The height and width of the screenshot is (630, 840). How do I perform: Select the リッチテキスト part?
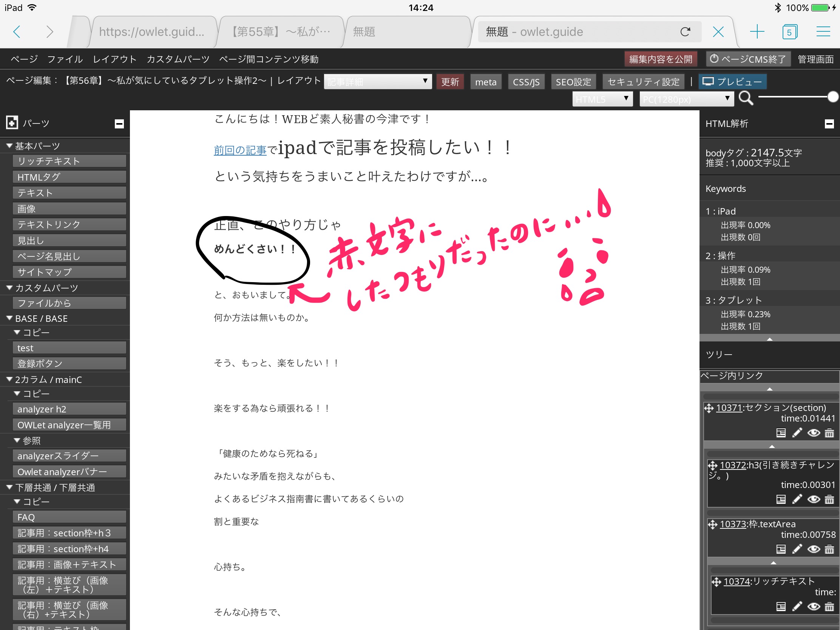coord(69,161)
